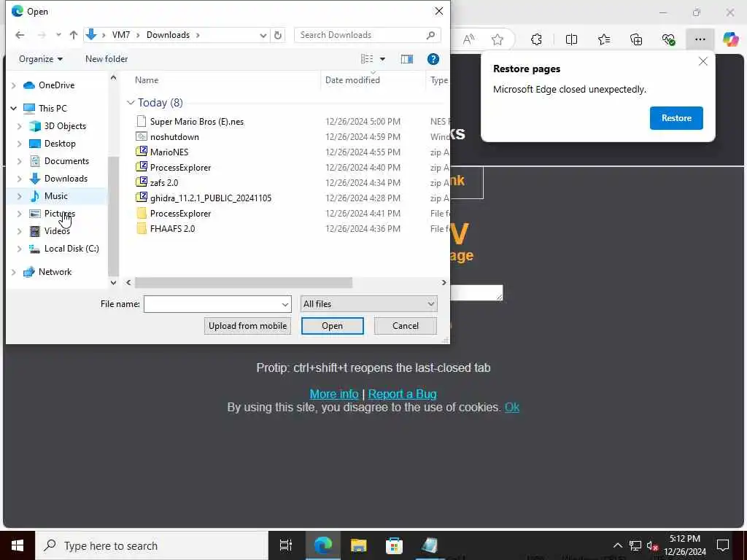The width and height of the screenshot is (747, 560).
Task: Sort files by Name column
Action: click(146, 80)
